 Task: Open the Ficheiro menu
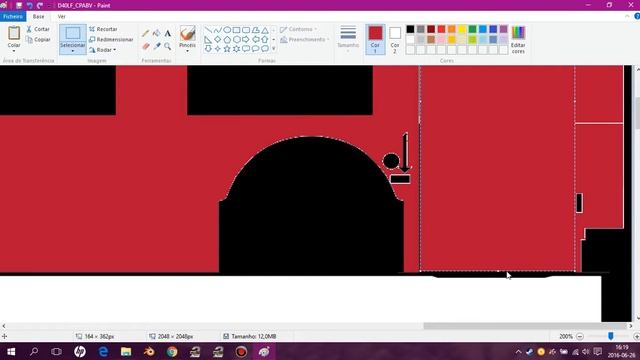tap(13, 16)
